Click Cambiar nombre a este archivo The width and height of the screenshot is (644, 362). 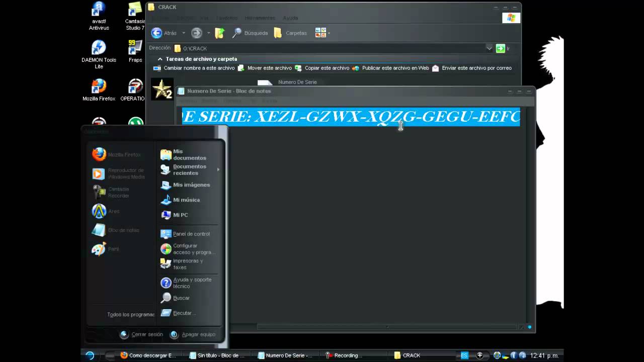pos(194,68)
